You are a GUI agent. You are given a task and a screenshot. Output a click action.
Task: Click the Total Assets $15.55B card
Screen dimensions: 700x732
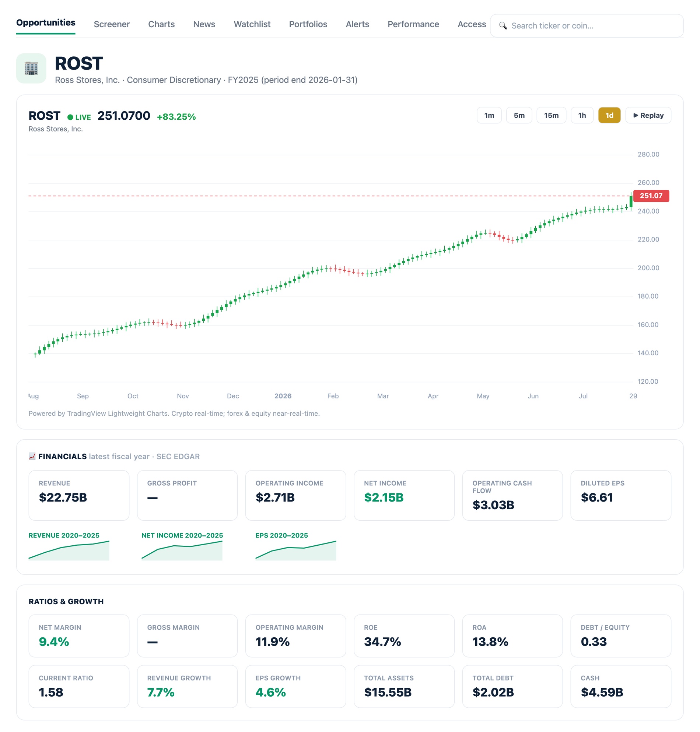click(404, 686)
